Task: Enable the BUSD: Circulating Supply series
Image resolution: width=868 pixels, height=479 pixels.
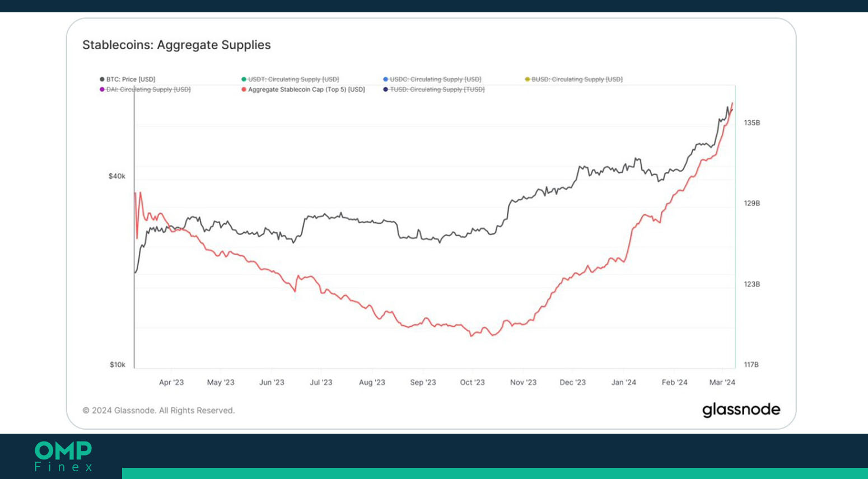Action: [x=574, y=79]
